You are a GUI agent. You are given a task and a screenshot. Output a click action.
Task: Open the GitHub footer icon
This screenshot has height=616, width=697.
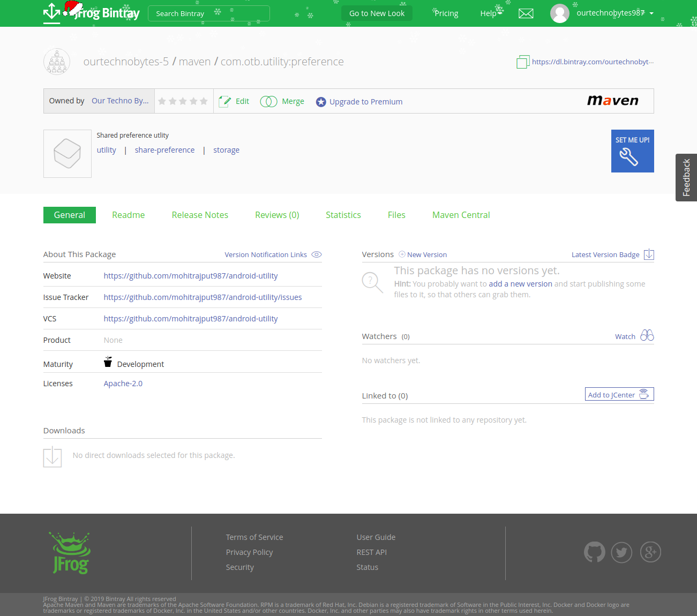pos(595,552)
